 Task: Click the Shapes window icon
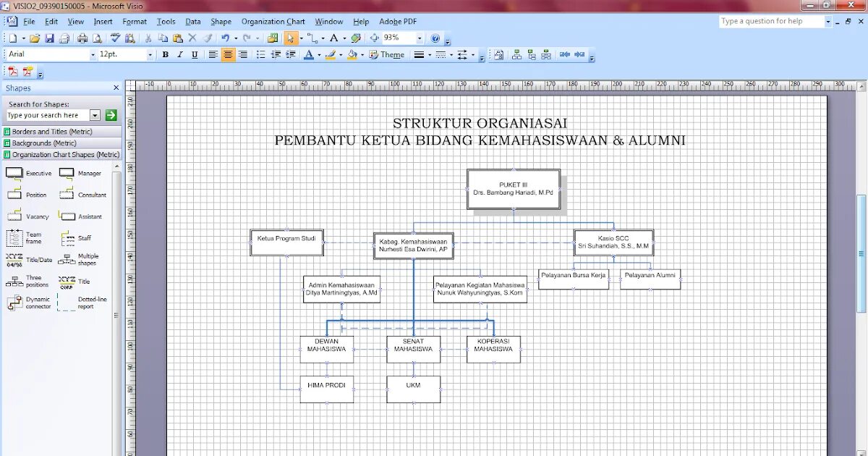[272, 38]
